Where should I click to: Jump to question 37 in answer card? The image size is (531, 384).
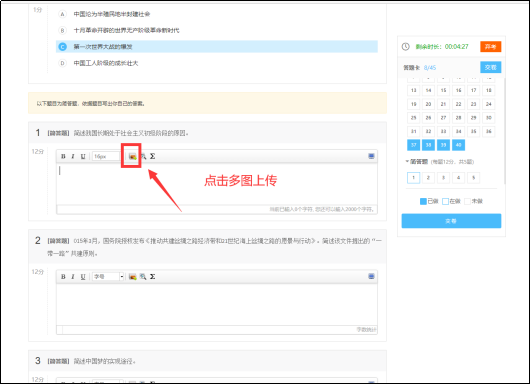[x=413, y=145]
